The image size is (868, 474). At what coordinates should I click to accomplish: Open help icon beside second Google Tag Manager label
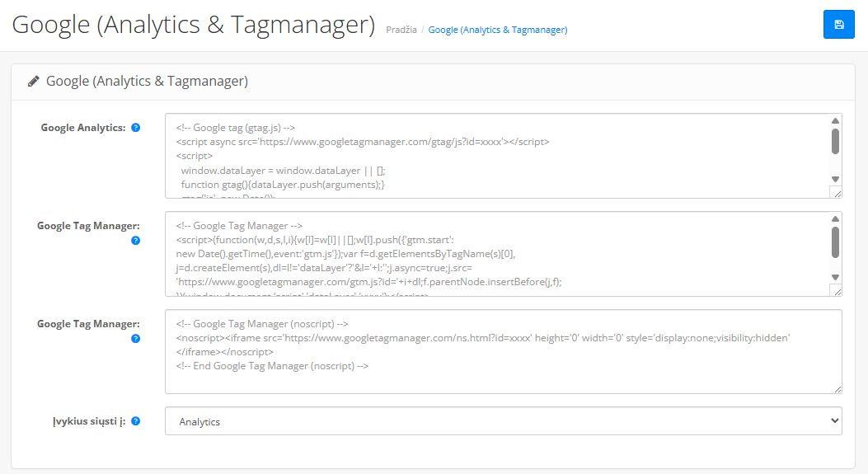pyautogui.click(x=136, y=338)
